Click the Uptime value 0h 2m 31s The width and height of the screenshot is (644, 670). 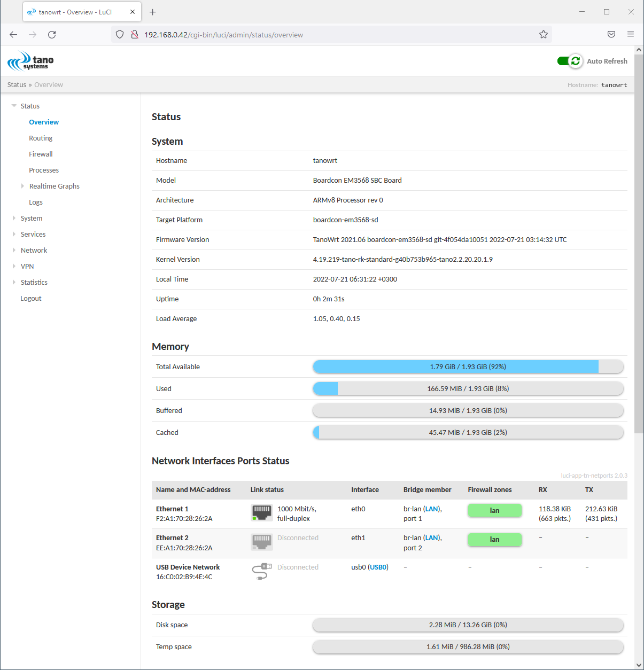point(329,299)
